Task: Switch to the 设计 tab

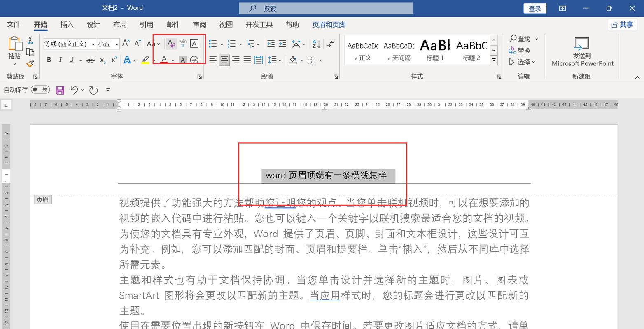Action: click(93, 25)
